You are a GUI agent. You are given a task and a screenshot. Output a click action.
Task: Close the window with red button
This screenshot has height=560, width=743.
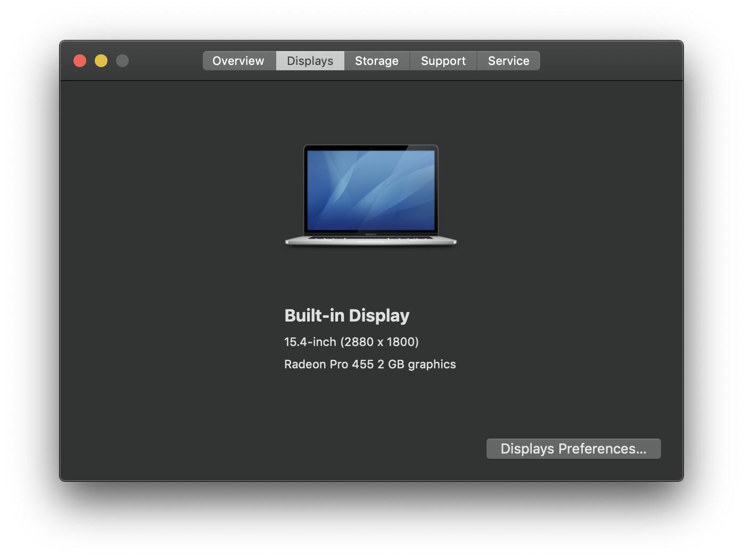pyautogui.click(x=80, y=61)
